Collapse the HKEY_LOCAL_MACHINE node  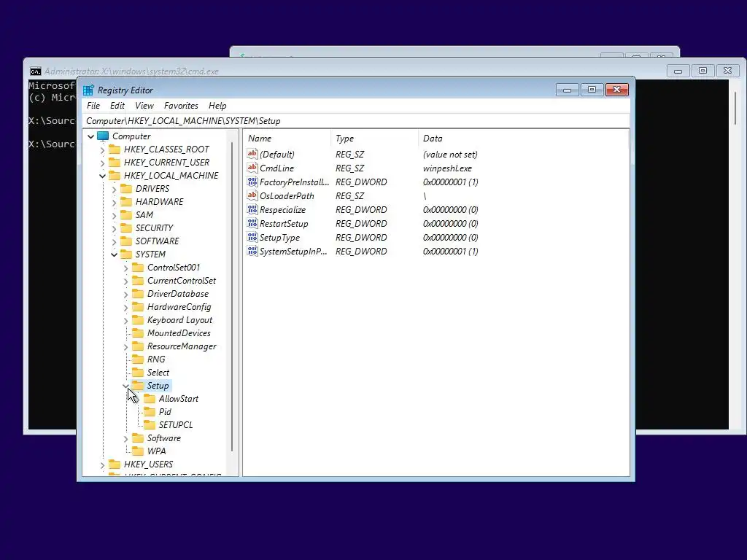tap(102, 176)
